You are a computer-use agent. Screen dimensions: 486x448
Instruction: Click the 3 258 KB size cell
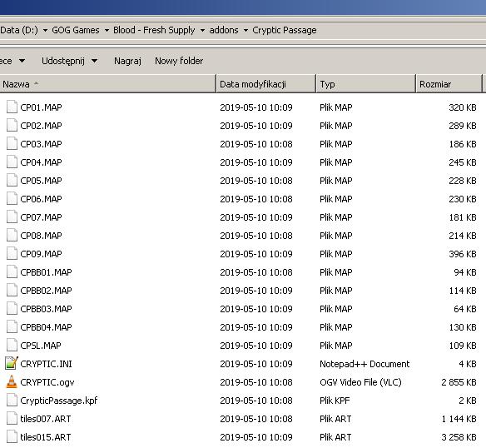(x=459, y=437)
